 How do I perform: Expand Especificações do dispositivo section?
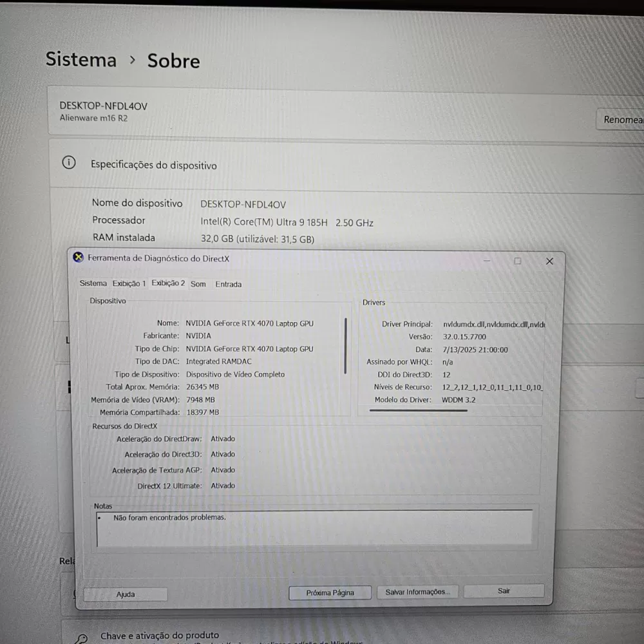pyautogui.click(x=346, y=164)
